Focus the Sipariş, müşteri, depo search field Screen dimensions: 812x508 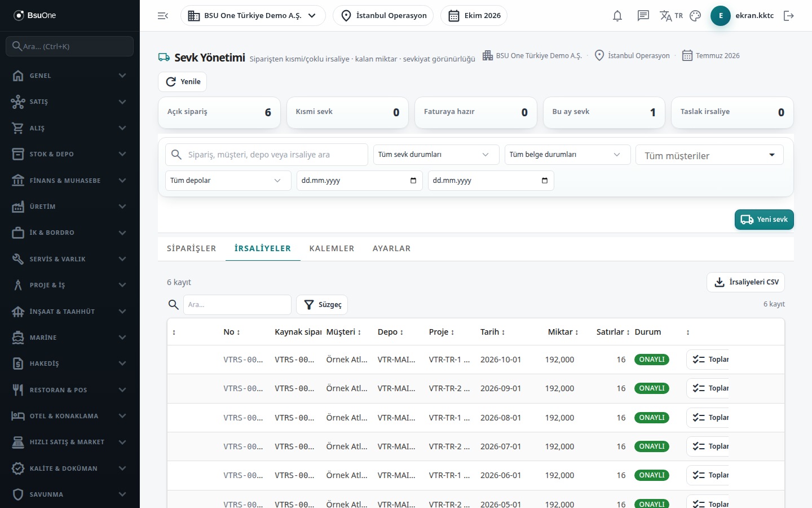[x=266, y=155]
